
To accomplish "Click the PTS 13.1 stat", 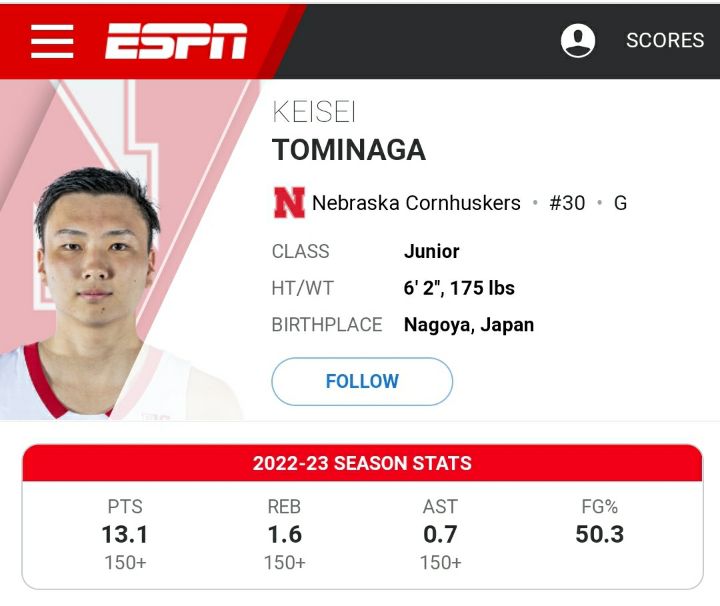I will 125,535.
